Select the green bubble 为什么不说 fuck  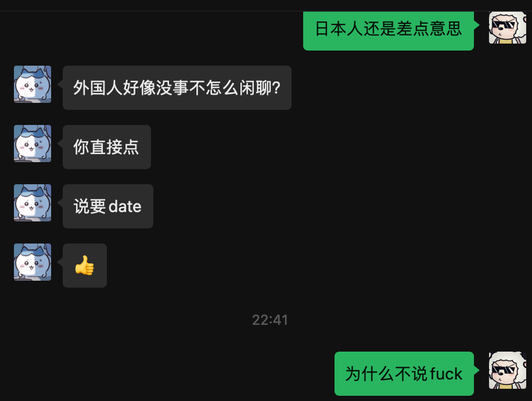coord(404,374)
